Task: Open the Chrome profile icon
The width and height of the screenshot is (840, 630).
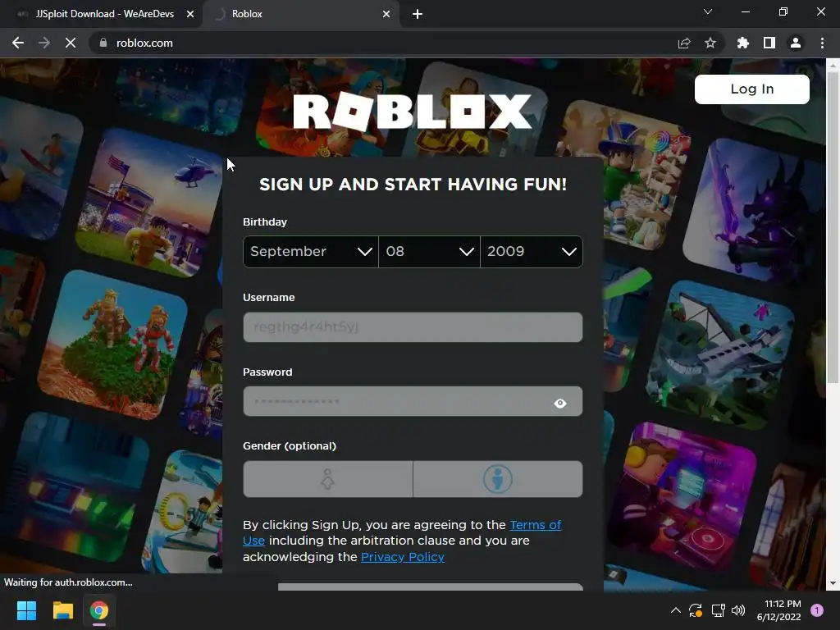Action: 796,43
